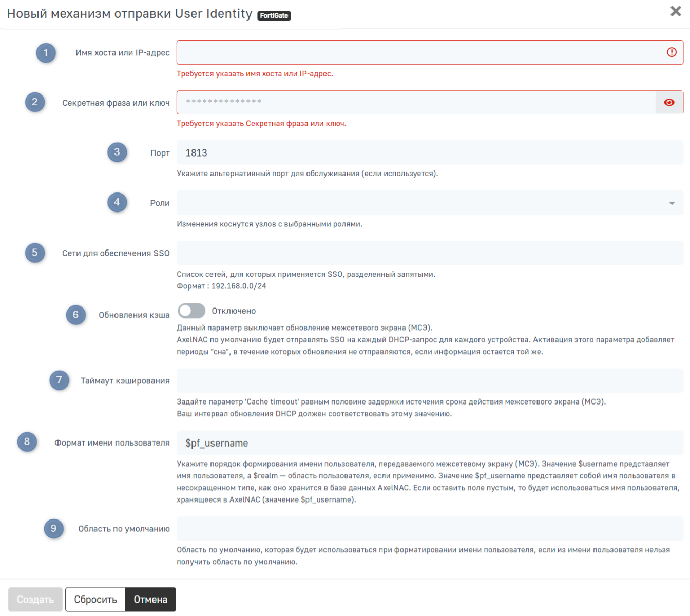Click the FortiGate badge in the title
Screen dimensions: 690x616
coord(274,16)
